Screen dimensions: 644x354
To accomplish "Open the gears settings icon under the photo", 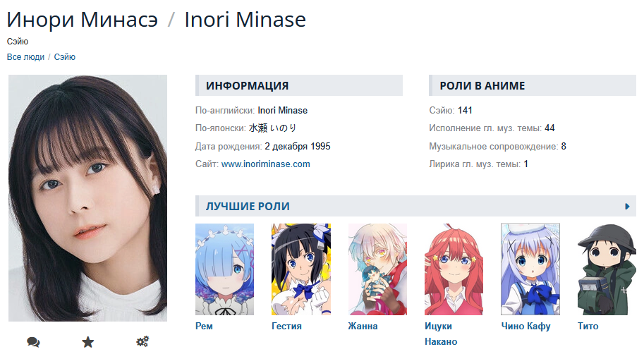I will tap(142, 342).
